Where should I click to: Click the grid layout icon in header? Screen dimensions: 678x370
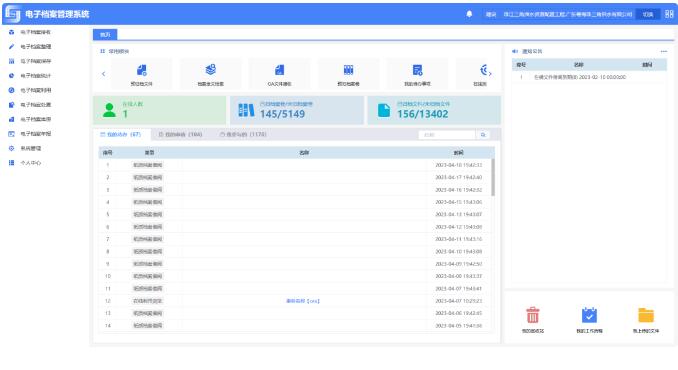669,14
